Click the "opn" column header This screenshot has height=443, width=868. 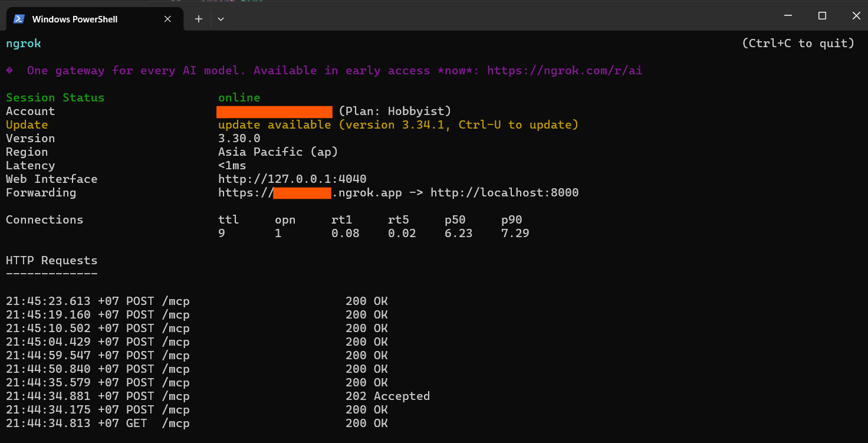tap(285, 220)
